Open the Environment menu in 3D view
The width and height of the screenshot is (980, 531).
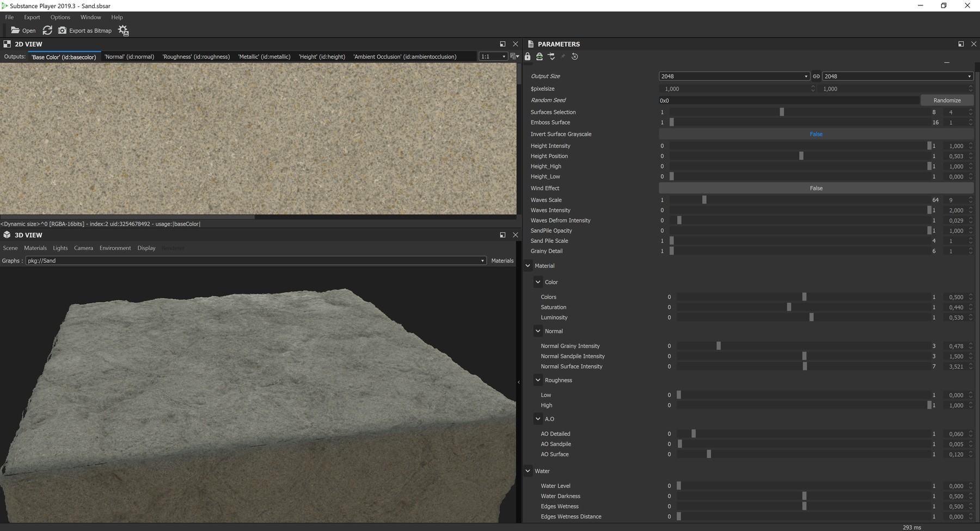pos(115,248)
